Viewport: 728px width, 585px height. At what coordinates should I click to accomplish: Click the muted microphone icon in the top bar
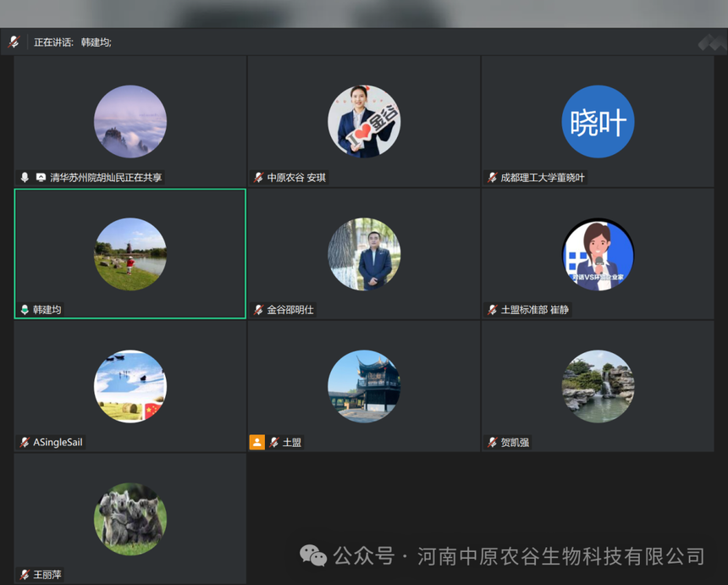(x=14, y=41)
